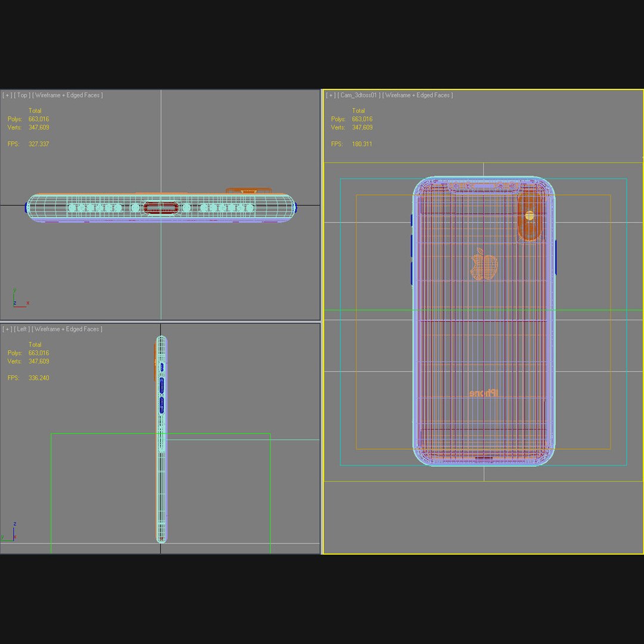
Task: Open the [+] menu in the Left viewport
Action: [7, 329]
